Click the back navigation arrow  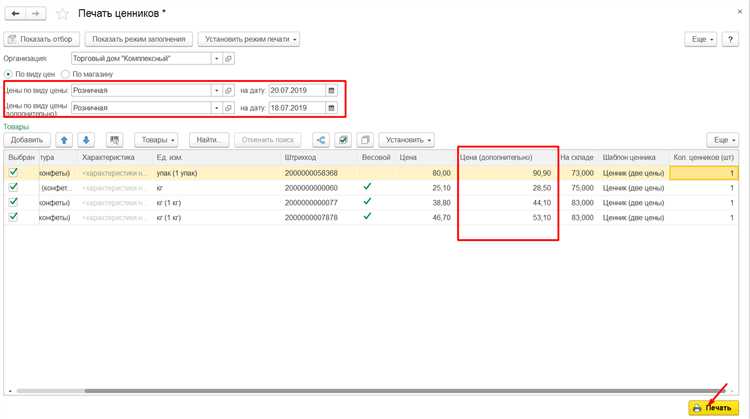[x=15, y=14]
